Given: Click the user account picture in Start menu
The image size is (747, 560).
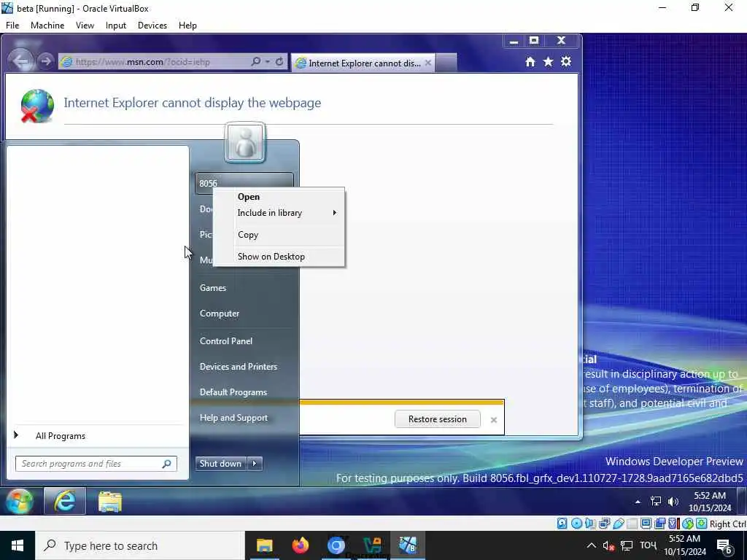Looking at the screenshot, I should click(x=245, y=142).
